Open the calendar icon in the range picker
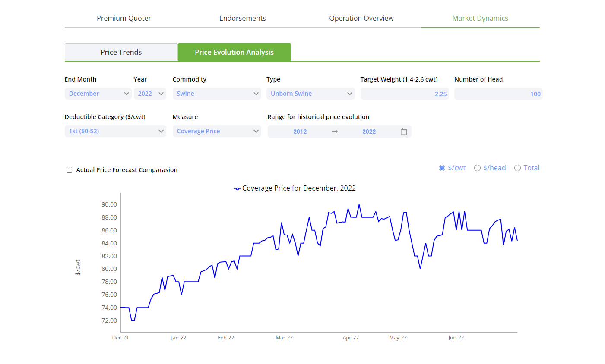This screenshot has height=364, width=605. point(404,132)
